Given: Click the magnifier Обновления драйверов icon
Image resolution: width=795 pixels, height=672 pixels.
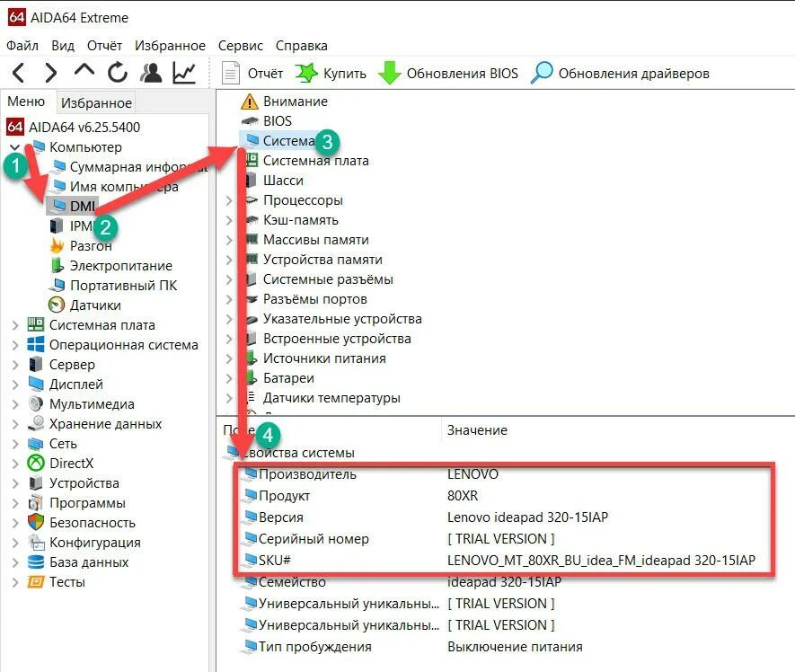Looking at the screenshot, I should [x=542, y=73].
